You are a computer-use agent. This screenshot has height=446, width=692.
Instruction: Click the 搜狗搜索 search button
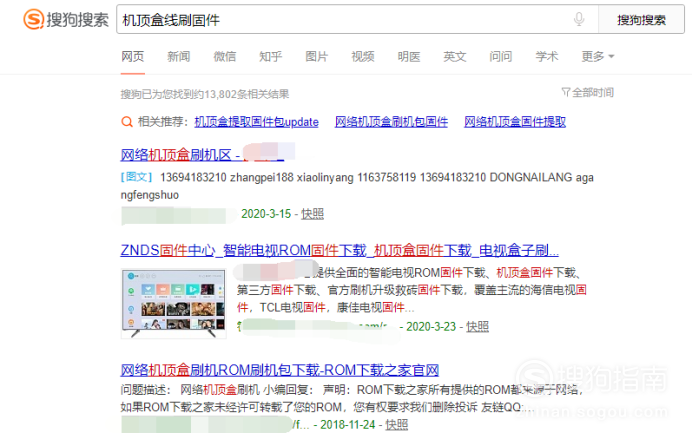tap(641, 19)
